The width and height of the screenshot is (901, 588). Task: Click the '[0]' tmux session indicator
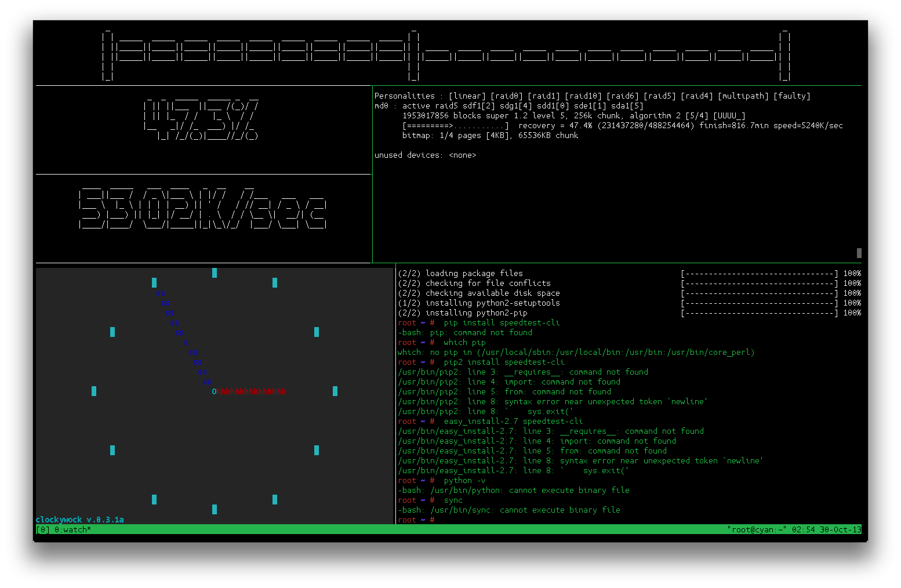point(43,529)
